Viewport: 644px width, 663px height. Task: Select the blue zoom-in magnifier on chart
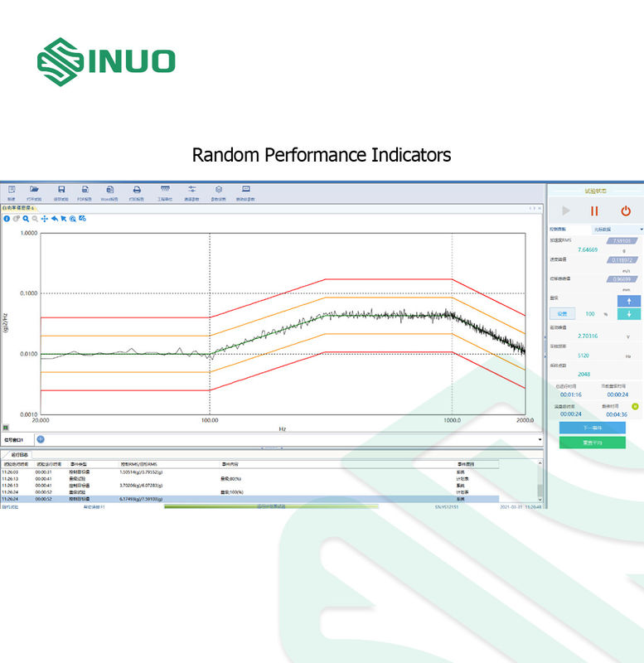[26, 219]
